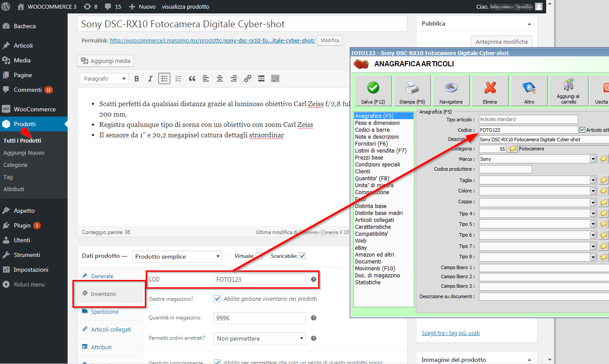The height and width of the screenshot is (364, 609).
Task: Open the Prodotto semplice type dropdown
Action: pyautogui.click(x=177, y=257)
